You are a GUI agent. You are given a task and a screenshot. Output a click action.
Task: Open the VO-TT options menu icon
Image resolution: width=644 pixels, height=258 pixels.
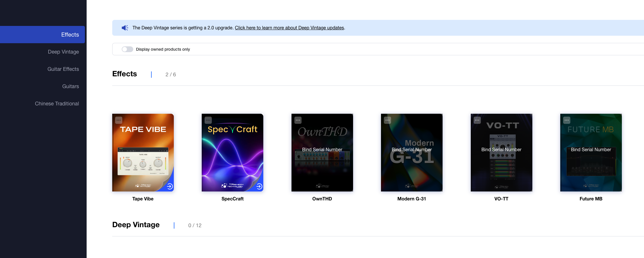(477, 120)
